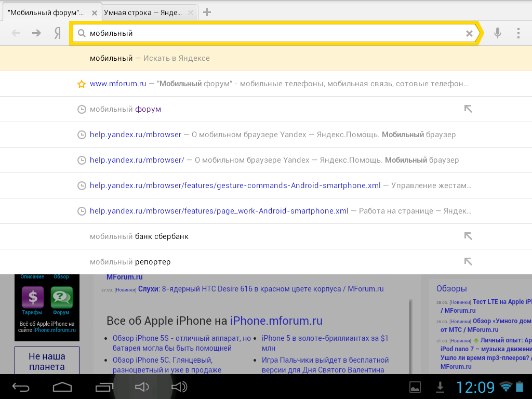Open help.yandex.ru/mbrowser/ history entry with trailing slash

(266, 160)
